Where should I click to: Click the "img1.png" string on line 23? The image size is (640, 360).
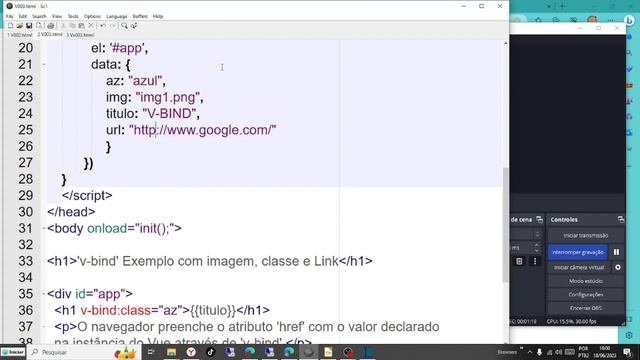pos(168,97)
